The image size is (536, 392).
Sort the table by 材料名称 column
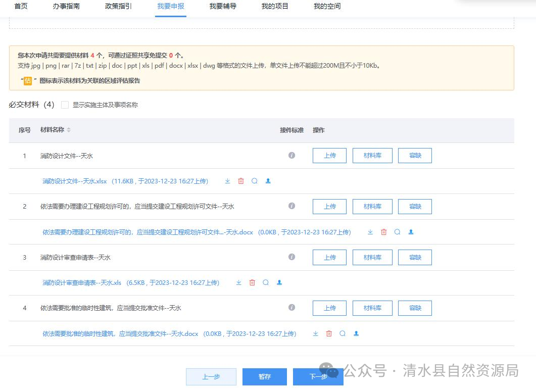point(68,130)
